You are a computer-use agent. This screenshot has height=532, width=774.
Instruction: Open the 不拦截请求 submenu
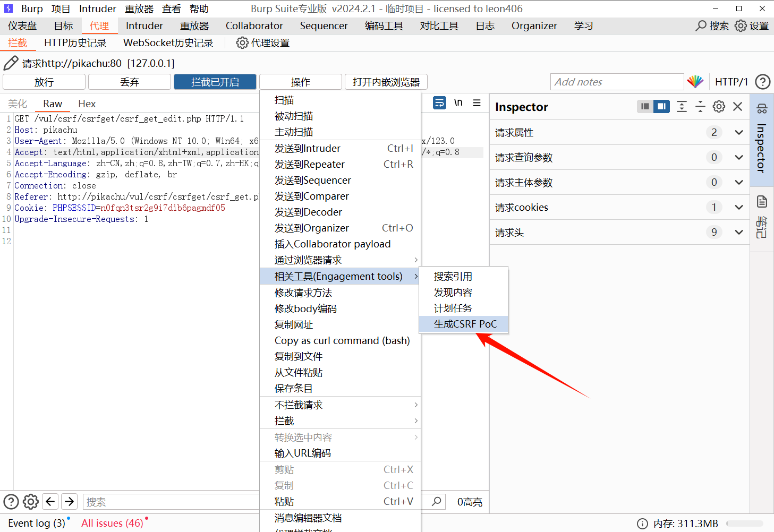[x=340, y=405]
